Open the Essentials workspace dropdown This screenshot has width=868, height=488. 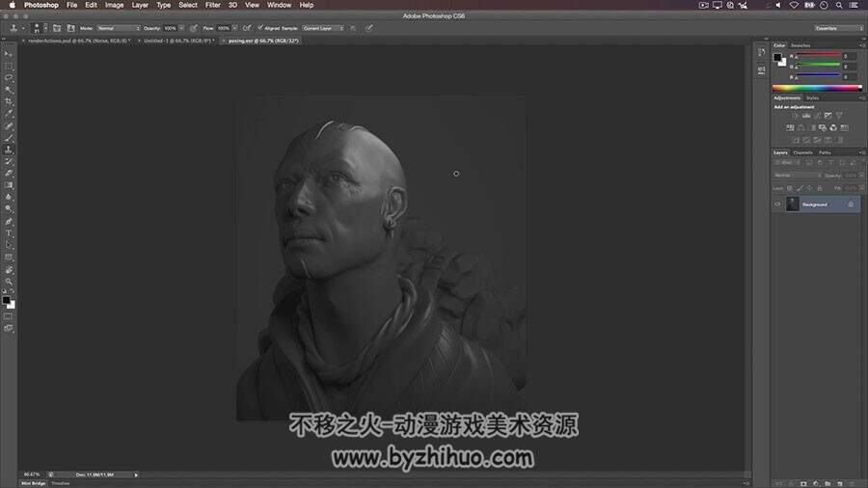point(838,28)
